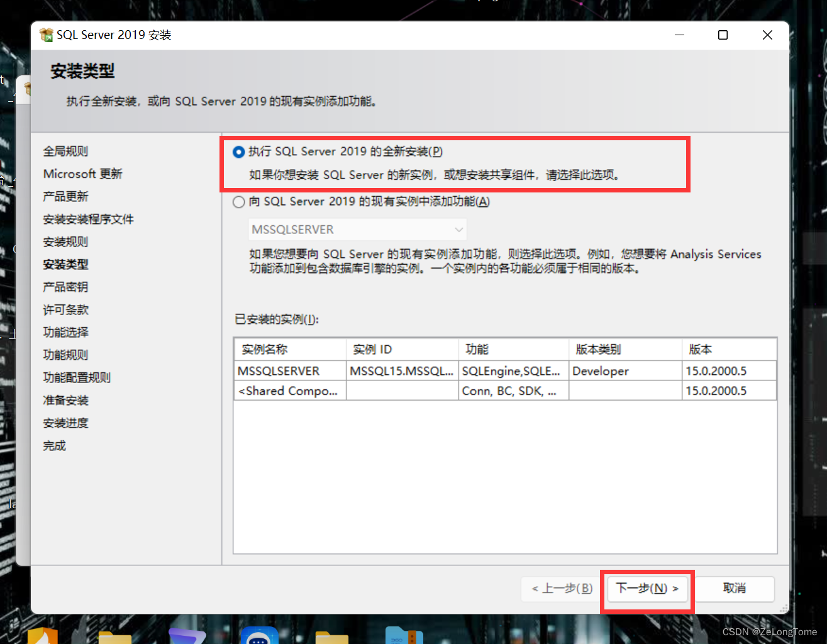Click 完成 in the steps list
This screenshot has height=644, width=827.
[x=54, y=446]
